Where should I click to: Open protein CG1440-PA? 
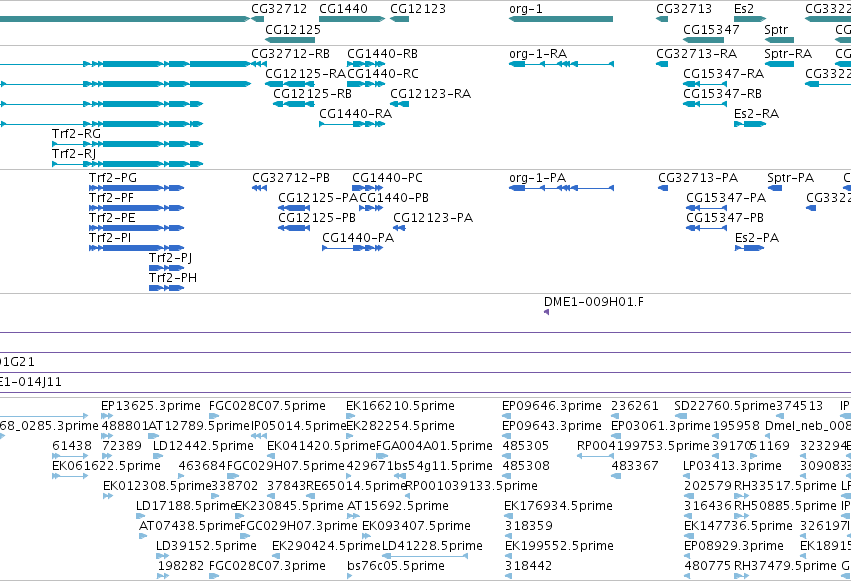358,238
